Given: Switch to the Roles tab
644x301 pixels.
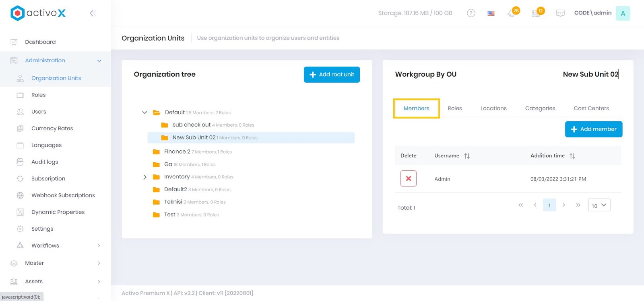Looking at the screenshot, I should pos(454,109).
